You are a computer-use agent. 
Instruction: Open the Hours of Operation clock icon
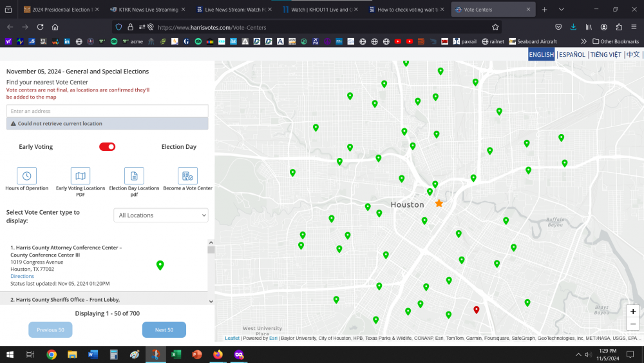coord(26,175)
